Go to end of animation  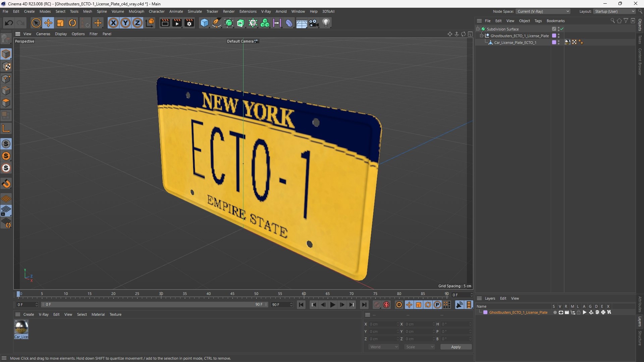click(x=364, y=305)
